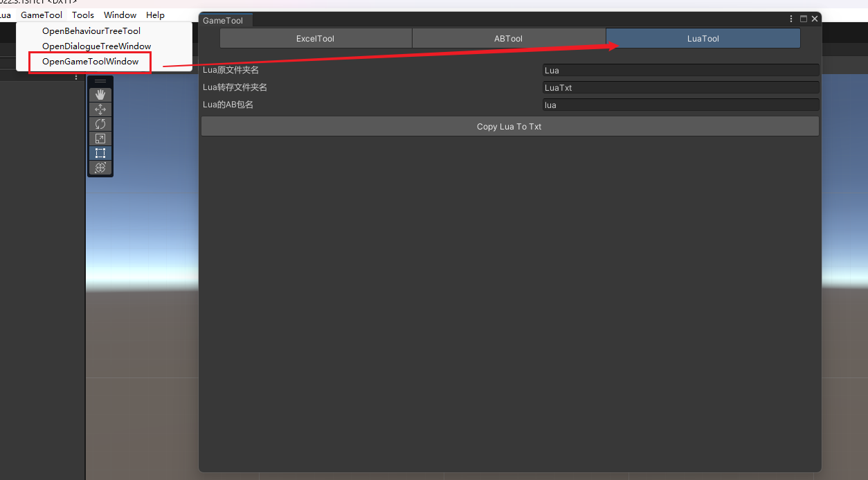The height and width of the screenshot is (480, 868).
Task: Select the LuaTool tab
Action: pyautogui.click(x=703, y=38)
